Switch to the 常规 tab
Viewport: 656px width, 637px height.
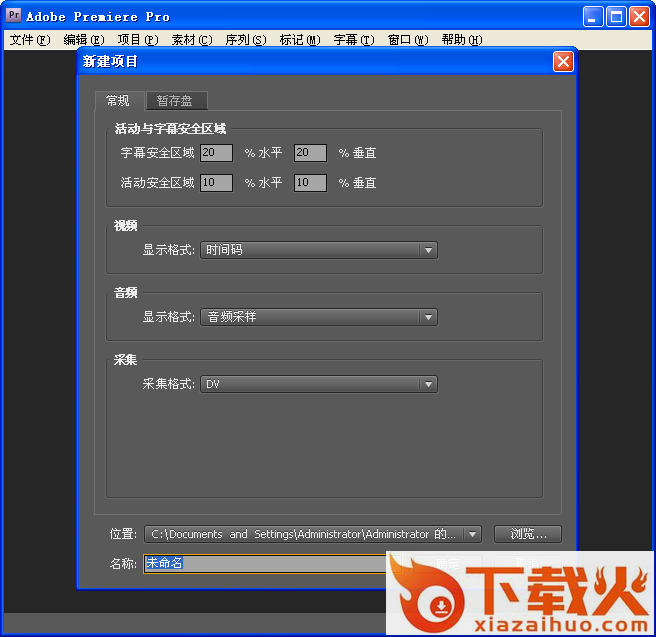pos(120,101)
